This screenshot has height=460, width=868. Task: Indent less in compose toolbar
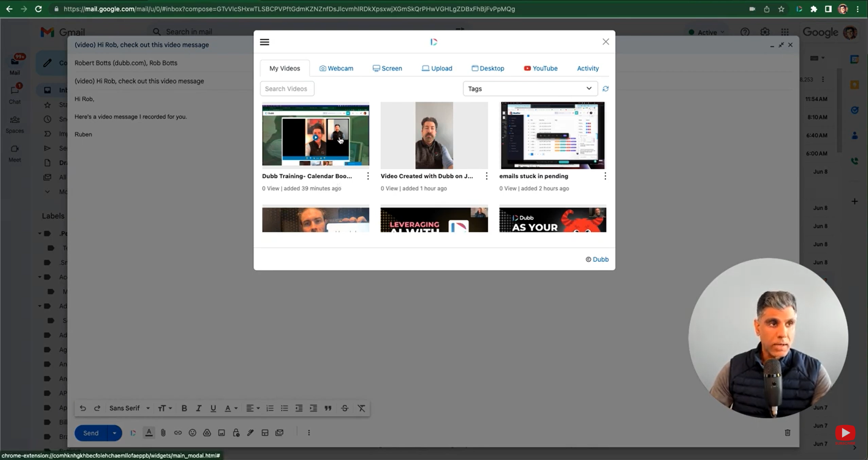pos(299,408)
